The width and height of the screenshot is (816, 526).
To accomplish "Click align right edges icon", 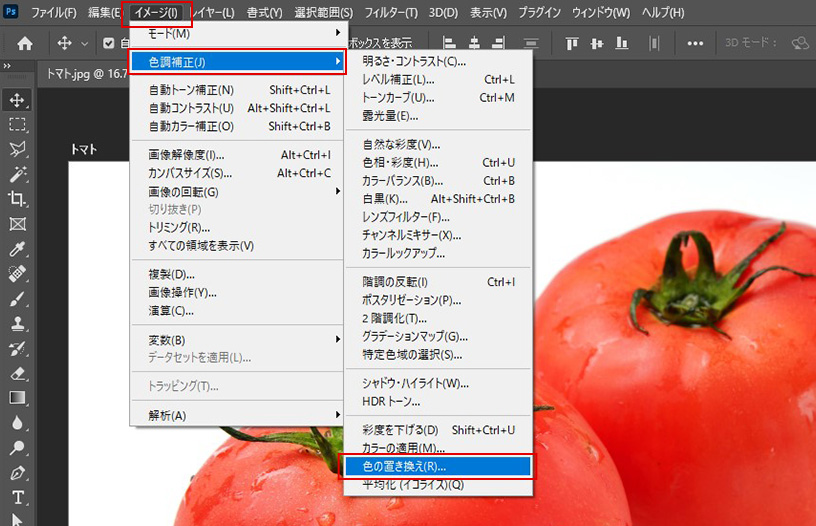I will click(x=499, y=43).
